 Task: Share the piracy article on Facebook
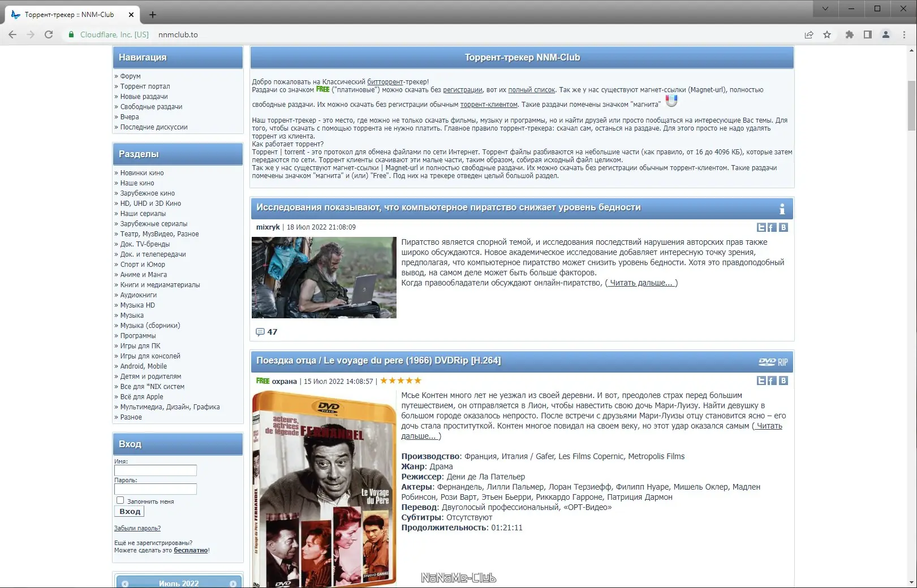[772, 227]
